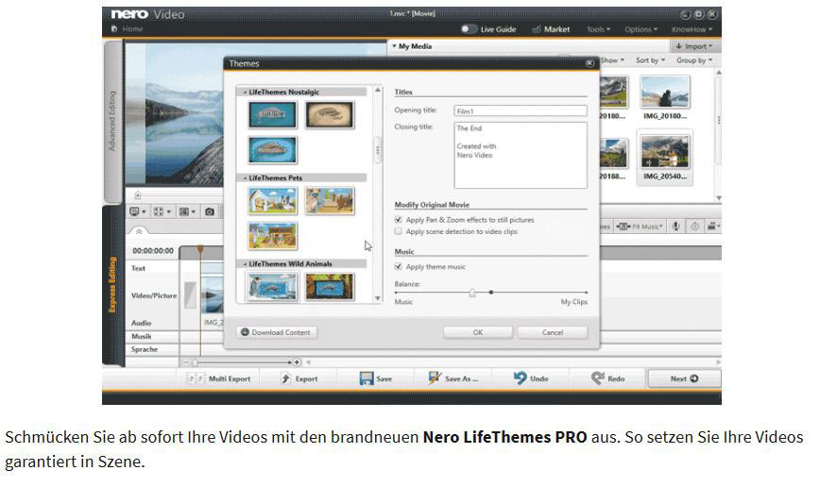Click the Multi Export button

(x=218, y=378)
